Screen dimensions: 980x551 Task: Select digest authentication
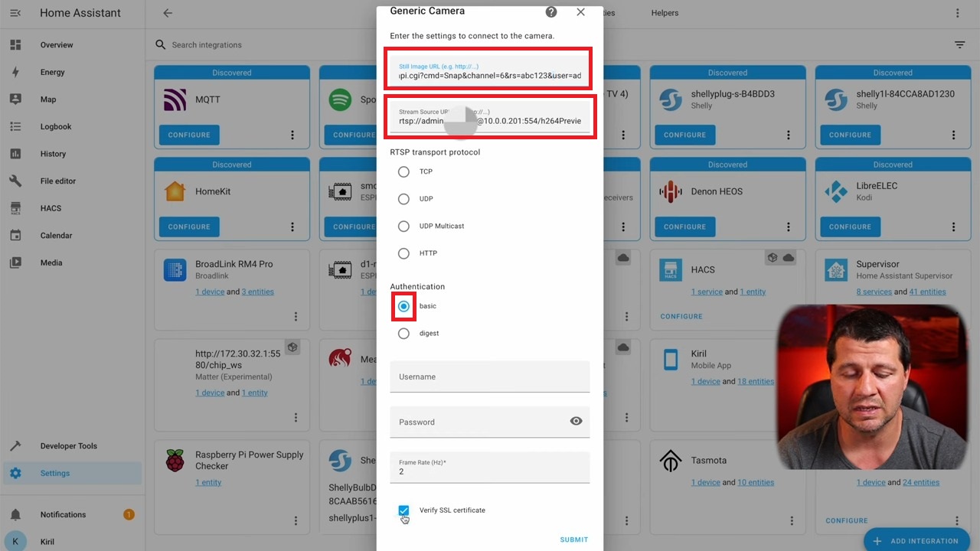pos(403,334)
